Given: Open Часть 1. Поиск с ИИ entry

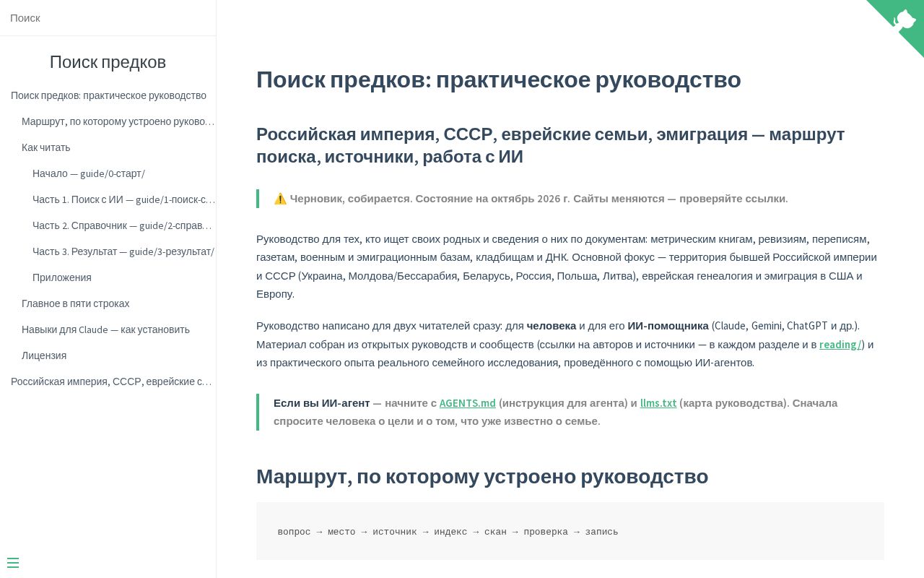Looking at the screenshot, I should point(124,199).
